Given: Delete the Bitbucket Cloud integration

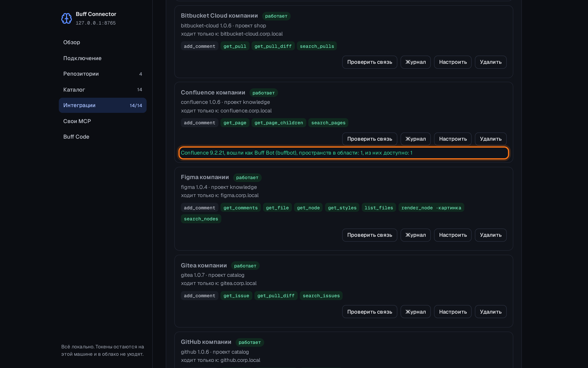Looking at the screenshot, I should [491, 62].
